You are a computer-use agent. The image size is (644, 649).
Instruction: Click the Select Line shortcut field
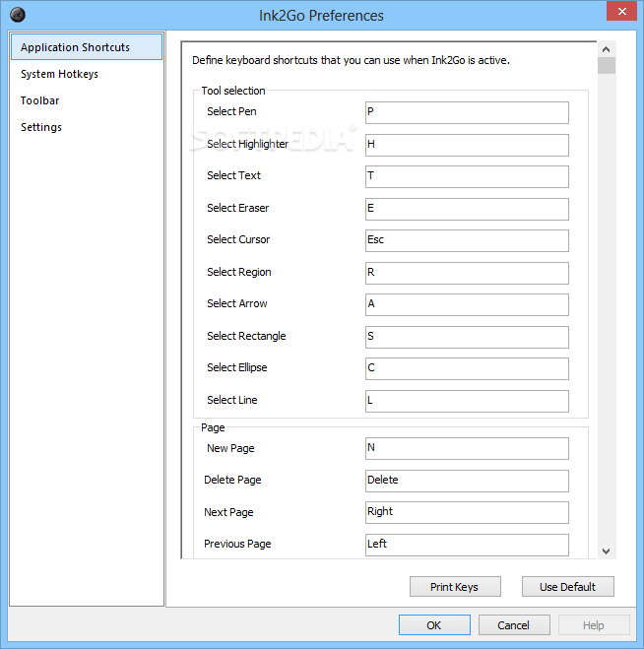(x=467, y=401)
